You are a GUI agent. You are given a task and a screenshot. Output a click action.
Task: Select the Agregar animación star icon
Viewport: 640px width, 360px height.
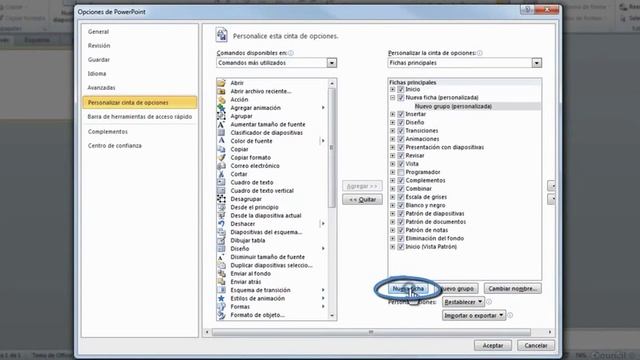[x=221, y=108]
